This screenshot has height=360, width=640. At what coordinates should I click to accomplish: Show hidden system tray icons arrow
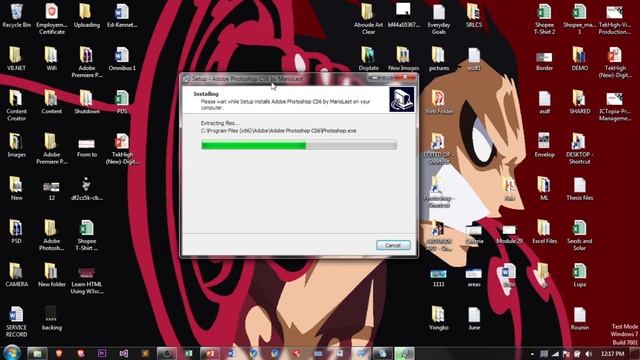click(x=532, y=354)
